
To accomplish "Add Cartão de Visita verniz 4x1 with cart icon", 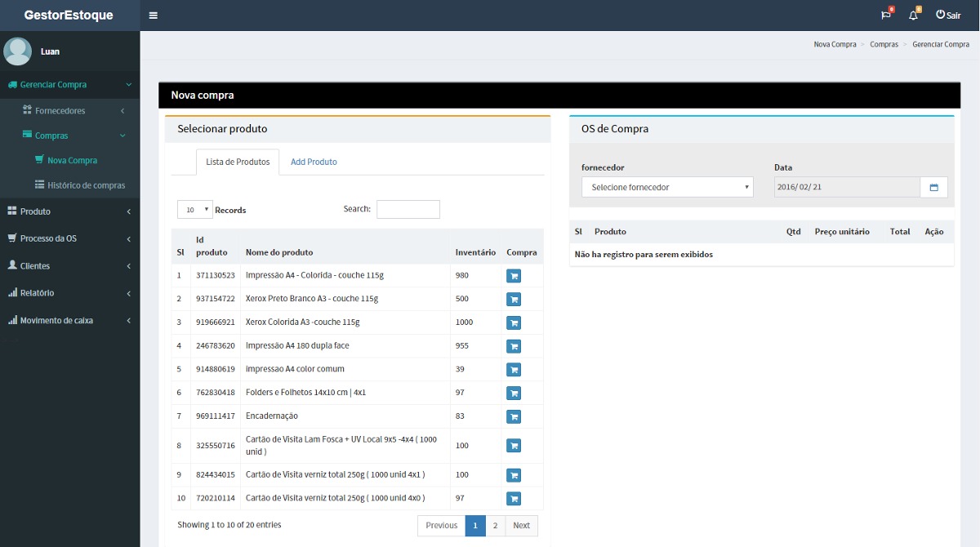I will [514, 474].
